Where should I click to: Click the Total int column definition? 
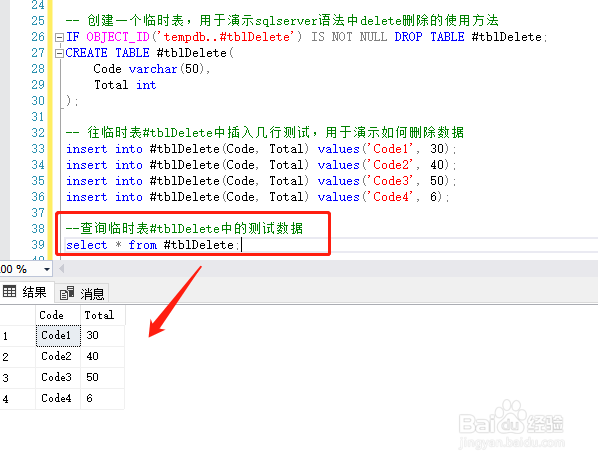point(125,85)
